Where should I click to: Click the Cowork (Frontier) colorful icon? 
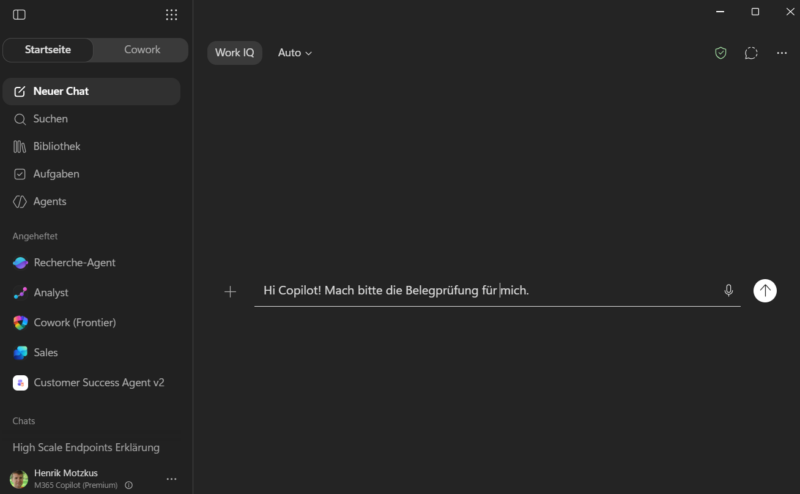20,323
